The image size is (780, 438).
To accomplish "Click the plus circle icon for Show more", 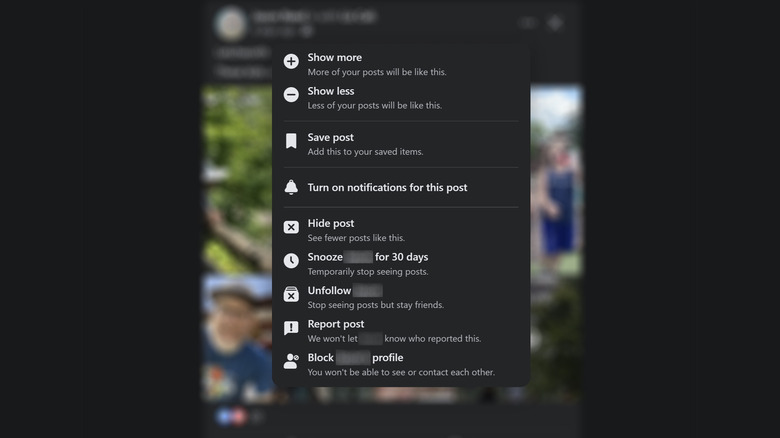I will coord(291,61).
